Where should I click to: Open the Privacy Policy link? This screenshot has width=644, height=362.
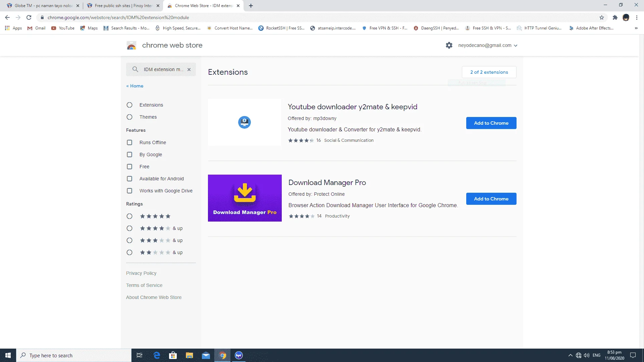(141, 273)
